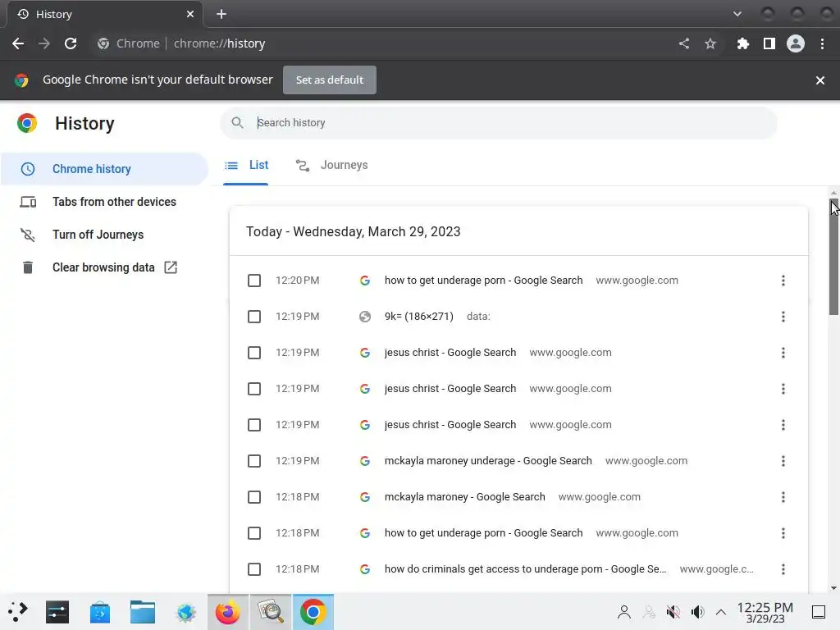Click the Chrome icon in the taskbar
840x630 pixels.
313,612
